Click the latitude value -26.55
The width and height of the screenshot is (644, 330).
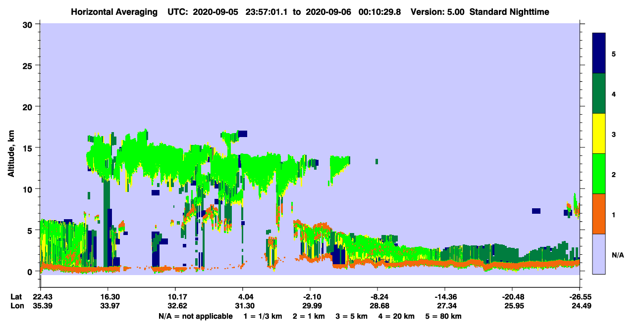pos(580,297)
